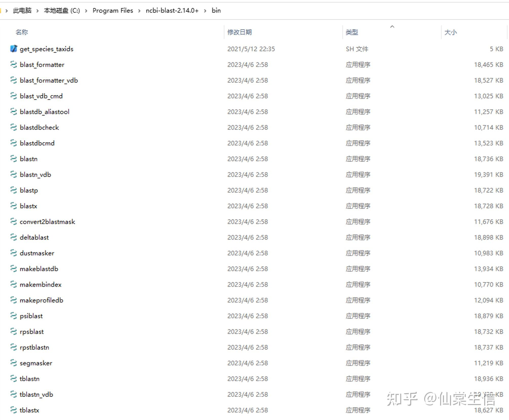This screenshot has width=509, height=420.
Task: Sort files by 名称 column header
Action: (x=22, y=32)
